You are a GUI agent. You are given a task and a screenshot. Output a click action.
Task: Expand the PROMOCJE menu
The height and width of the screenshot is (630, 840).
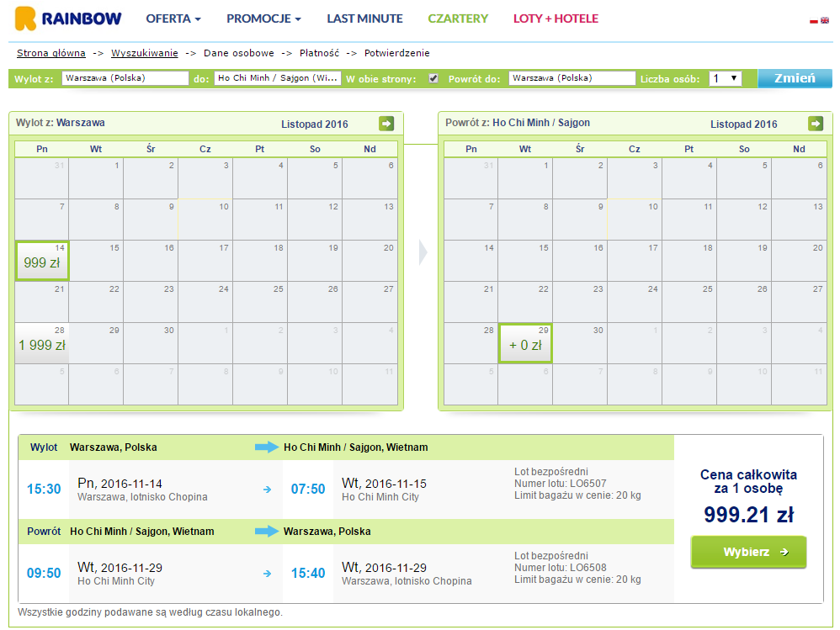tap(263, 19)
